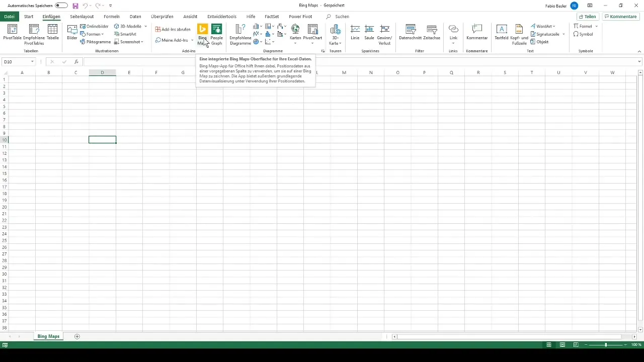
Task: Expand the Formen dropdown
Action: tap(103, 34)
